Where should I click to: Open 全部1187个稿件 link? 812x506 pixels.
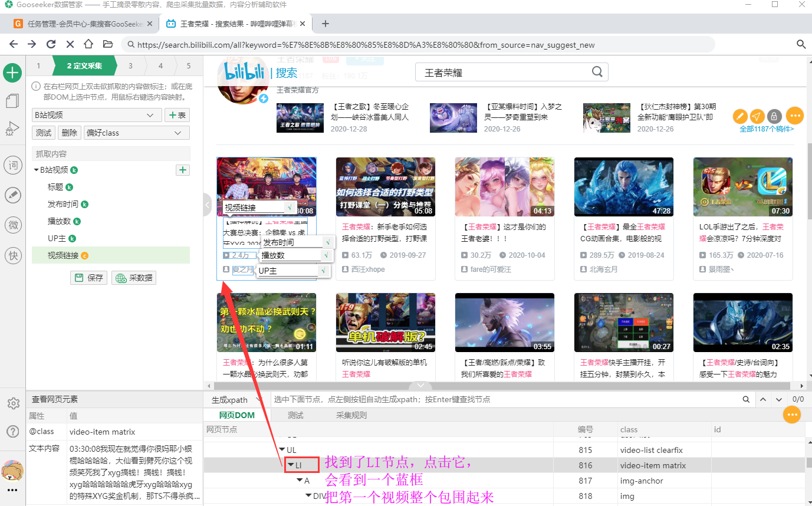(767, 129)
